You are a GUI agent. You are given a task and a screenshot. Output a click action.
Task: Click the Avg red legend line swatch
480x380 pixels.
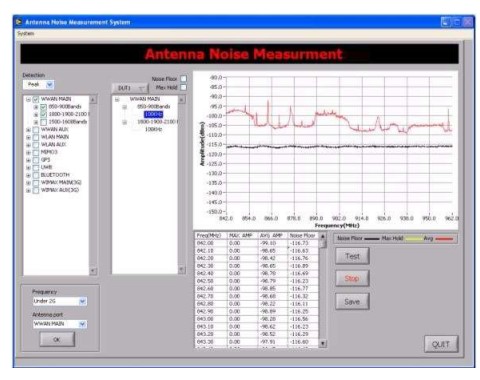(444, 239)
